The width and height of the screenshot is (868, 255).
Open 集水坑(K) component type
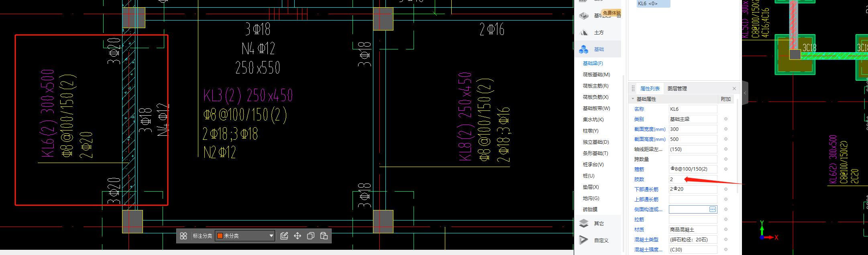coord(593,120)
